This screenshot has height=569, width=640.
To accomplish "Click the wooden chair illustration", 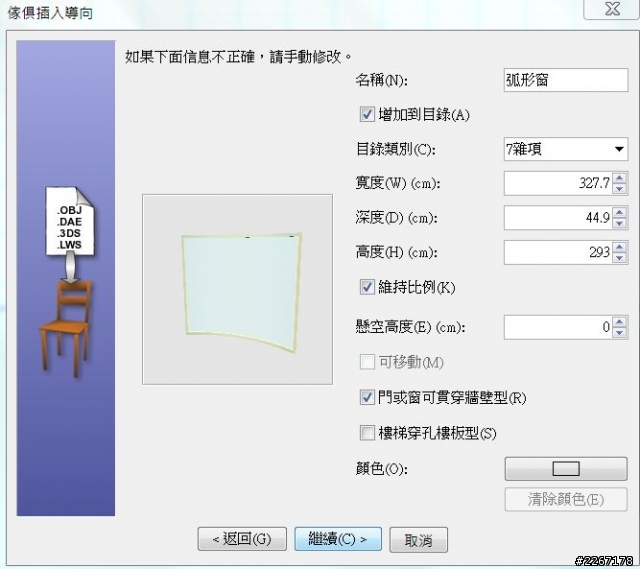I will pyautogui.click(x=66, y=327).
